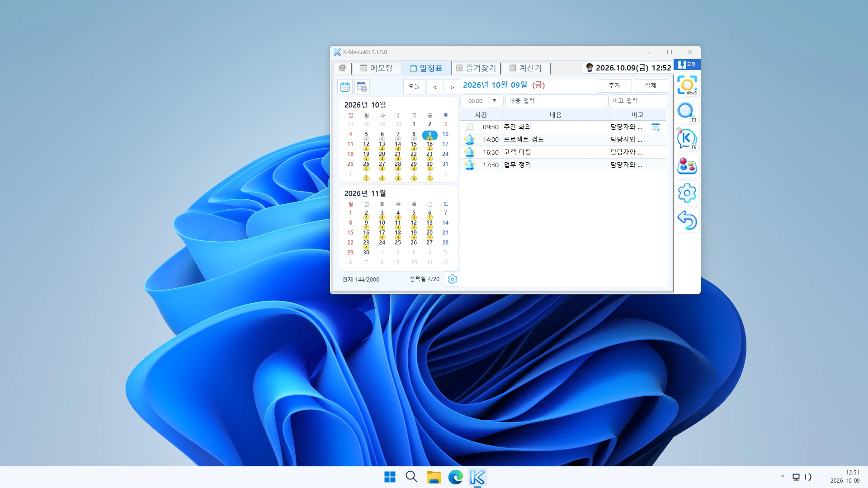Image resolution: width=868 pixels, height=488 pixels.
Task: Click the blue undo arrow icon
Action: click(687, 220)
